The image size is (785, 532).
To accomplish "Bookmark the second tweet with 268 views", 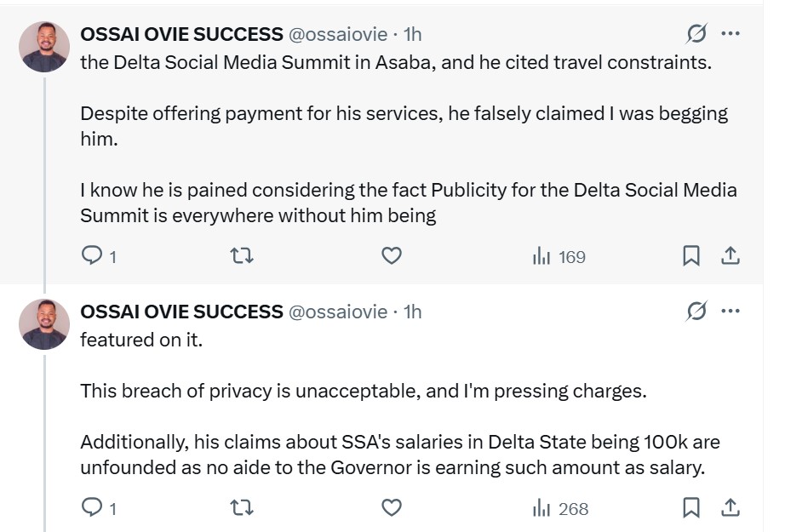I will pos(691,508).
